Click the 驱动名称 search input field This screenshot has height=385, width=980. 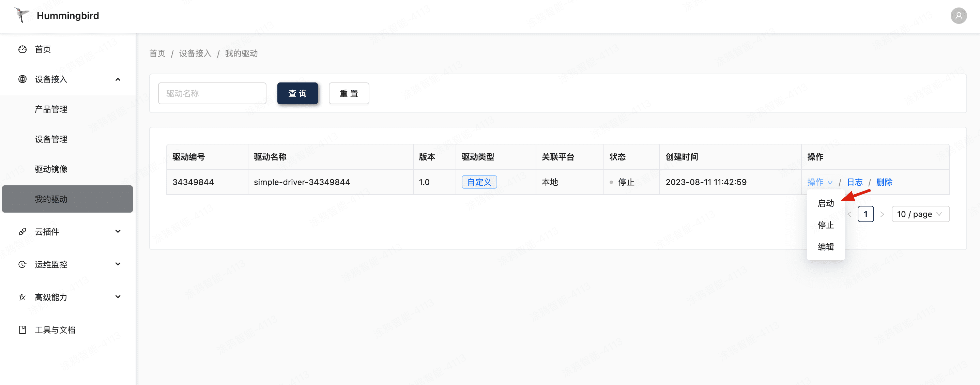[x=212, y=93]
